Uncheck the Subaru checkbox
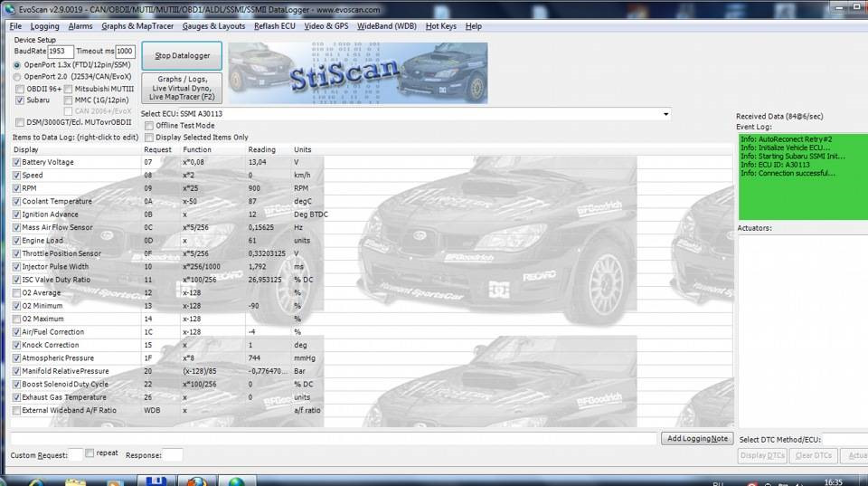 (20, 100)
